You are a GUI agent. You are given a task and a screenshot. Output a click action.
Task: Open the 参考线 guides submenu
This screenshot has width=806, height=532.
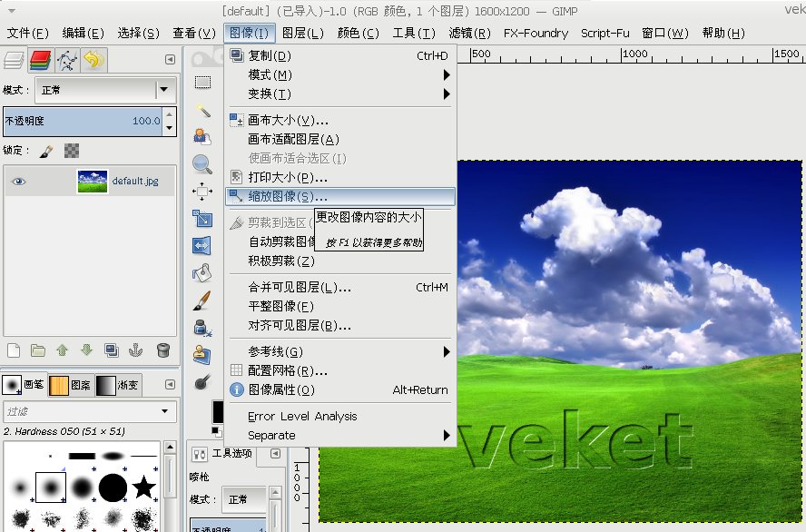tap(340, 351)
